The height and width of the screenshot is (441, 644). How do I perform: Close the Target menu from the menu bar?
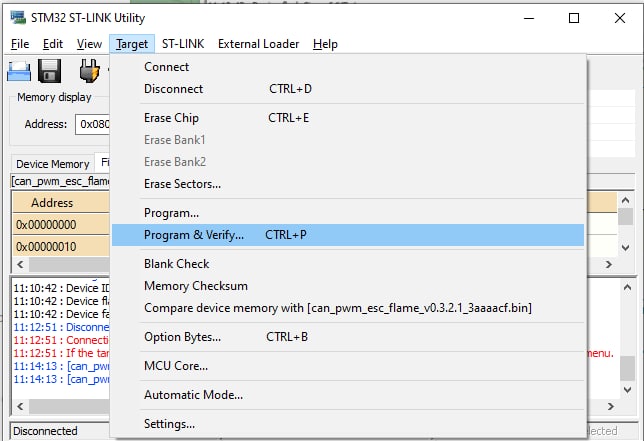[132, 44]
